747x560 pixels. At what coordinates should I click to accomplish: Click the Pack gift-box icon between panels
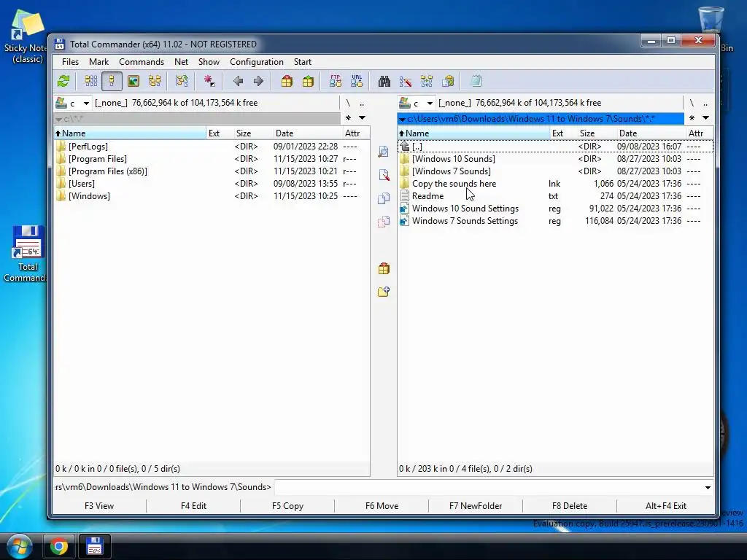pos(384,268)
